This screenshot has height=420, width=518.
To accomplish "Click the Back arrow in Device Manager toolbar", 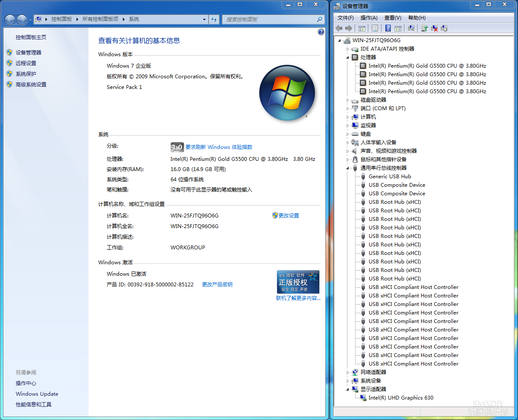I will tap(339, 28).
